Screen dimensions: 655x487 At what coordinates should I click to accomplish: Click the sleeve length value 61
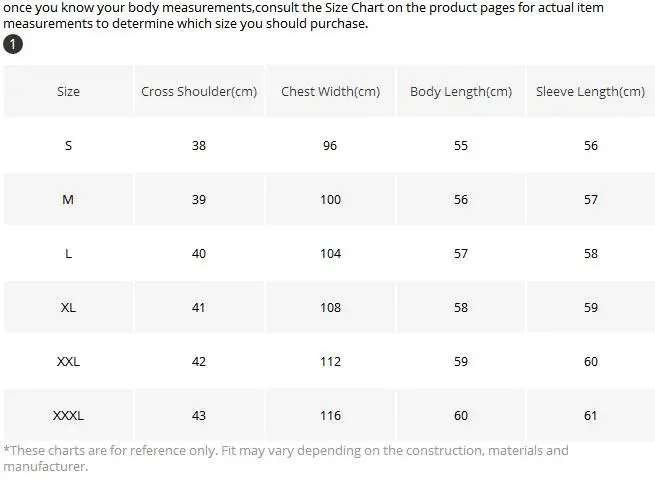[x=591, y=416]
